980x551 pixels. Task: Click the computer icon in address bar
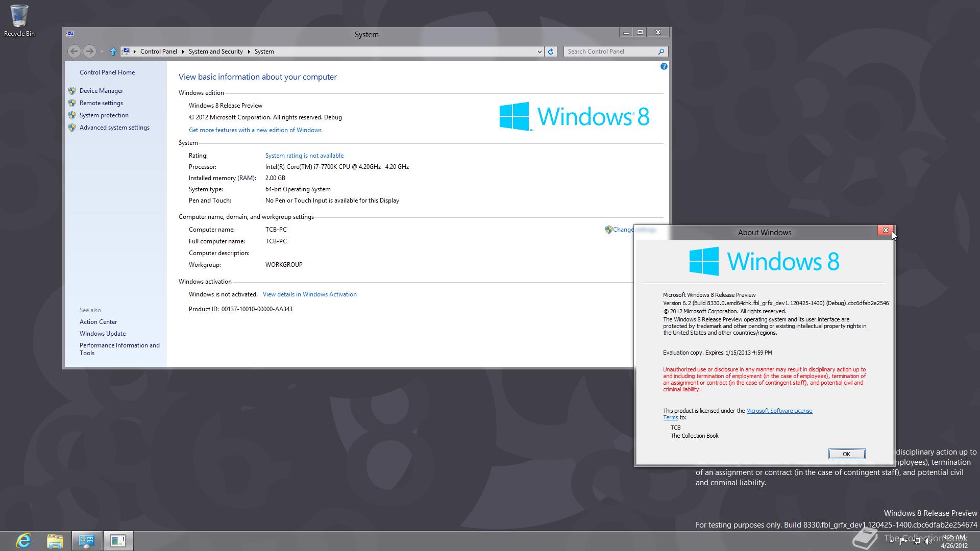[x=126, y=51]
